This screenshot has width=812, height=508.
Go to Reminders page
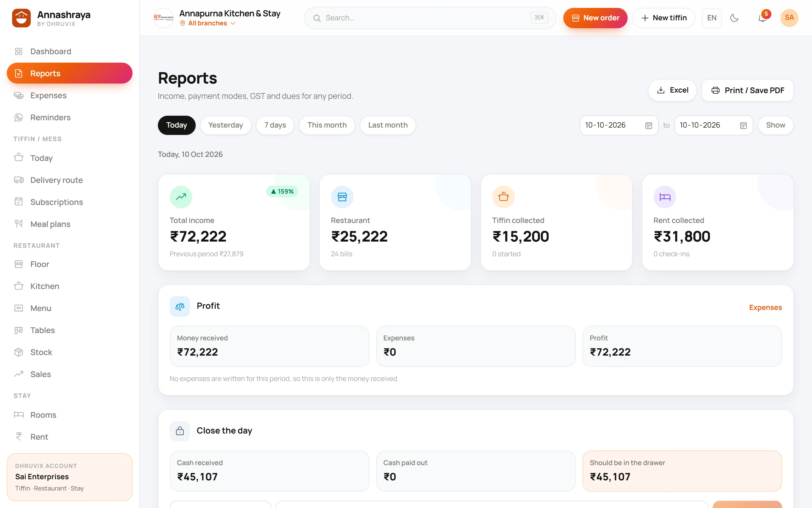(69, 117)
